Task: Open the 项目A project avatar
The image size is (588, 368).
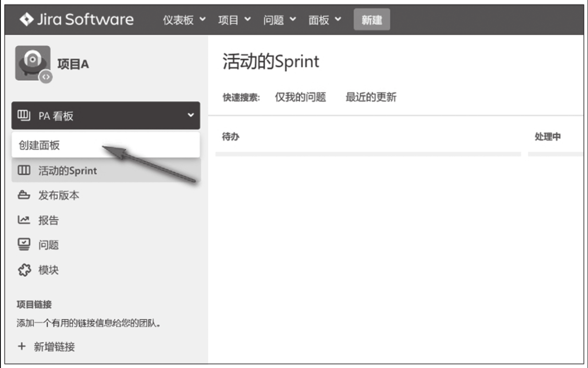Action: coord(33,63)
